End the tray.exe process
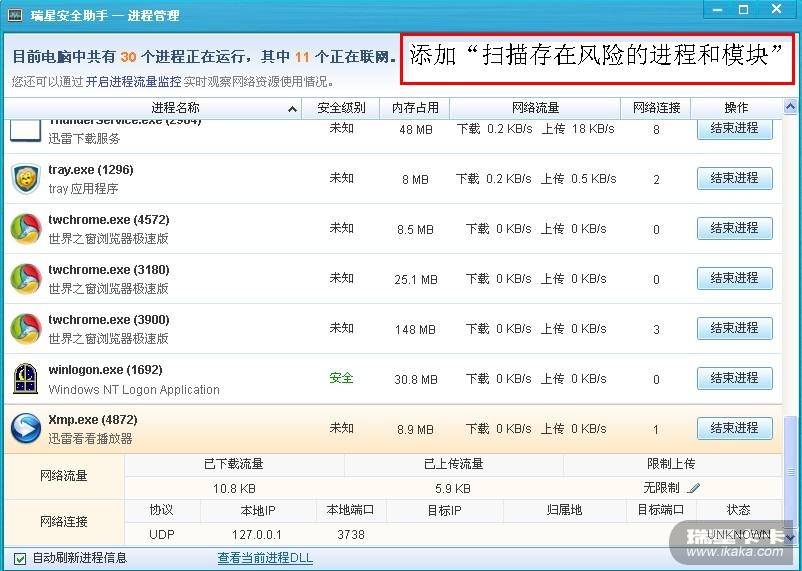This screenshot has height=571, width=802. (x=734, y=179)
